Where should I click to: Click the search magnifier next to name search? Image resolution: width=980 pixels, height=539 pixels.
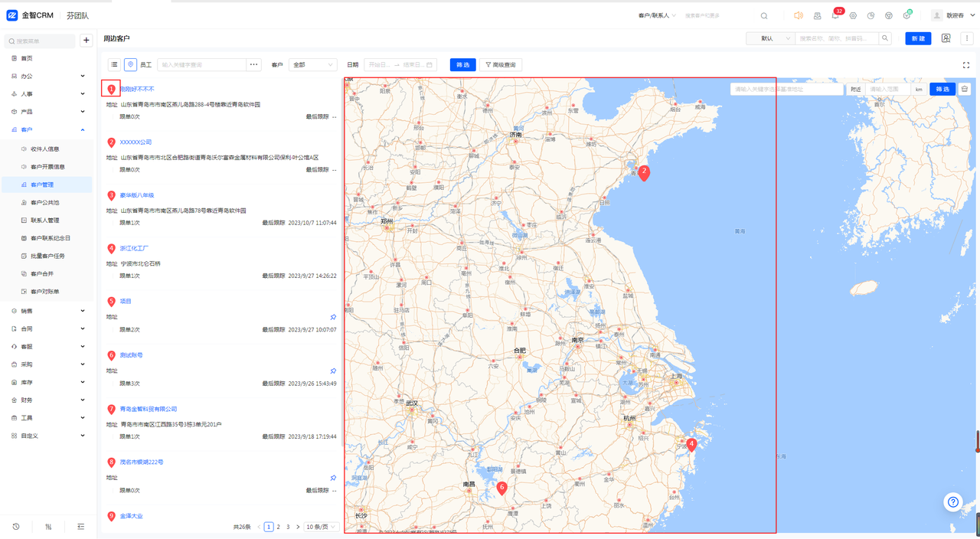pos(885,38)
